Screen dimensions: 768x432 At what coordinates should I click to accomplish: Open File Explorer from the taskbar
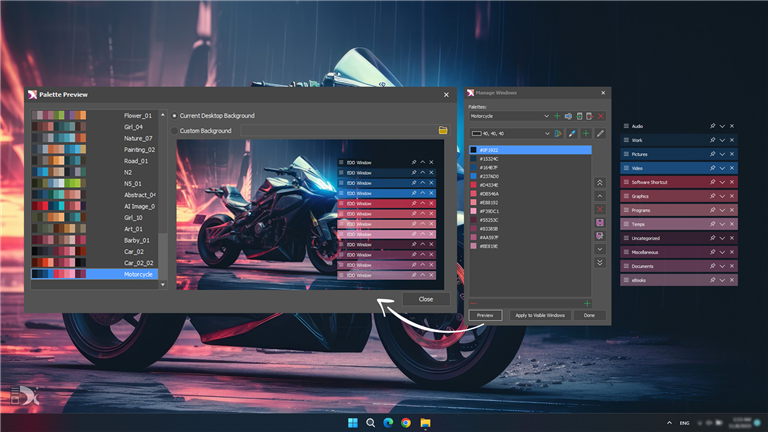[425, 423]
